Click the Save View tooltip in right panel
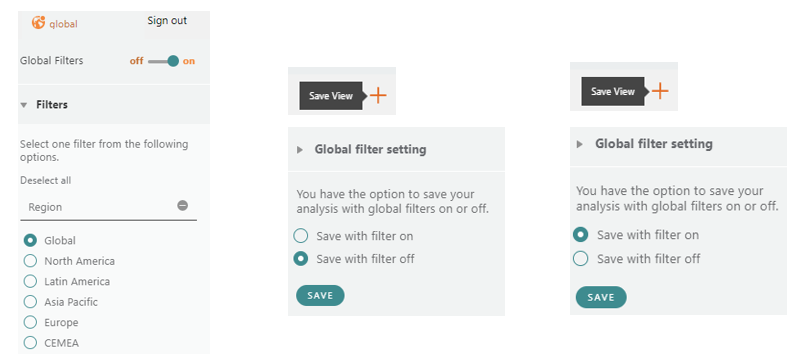 [613, 91]
